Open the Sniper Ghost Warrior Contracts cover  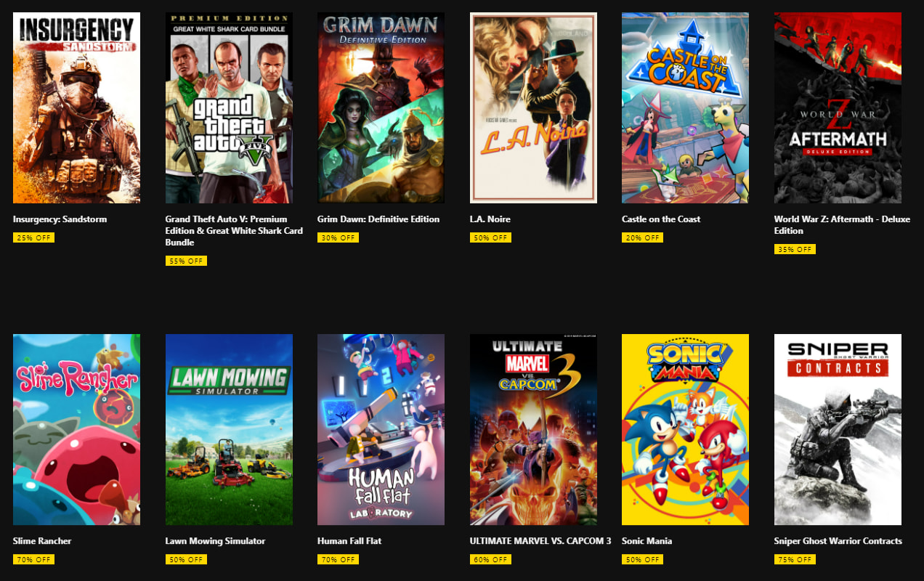pyautogui.click(x=838, y=429)
